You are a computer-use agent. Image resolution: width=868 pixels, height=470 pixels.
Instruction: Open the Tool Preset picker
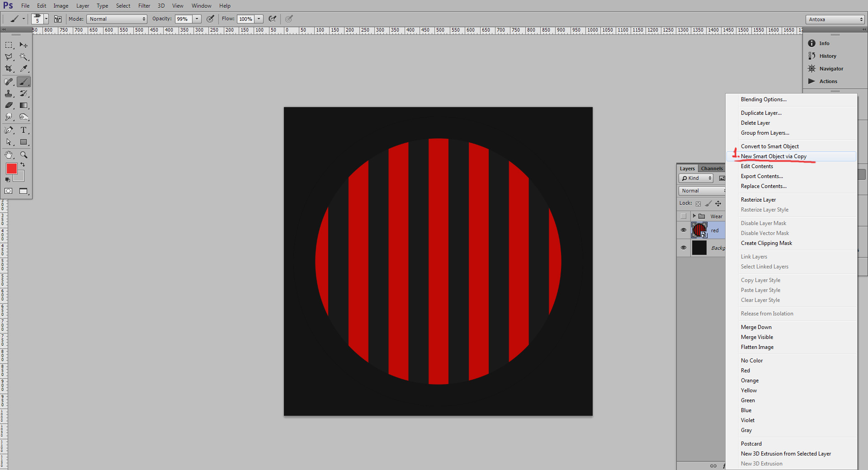coord(17,19)
